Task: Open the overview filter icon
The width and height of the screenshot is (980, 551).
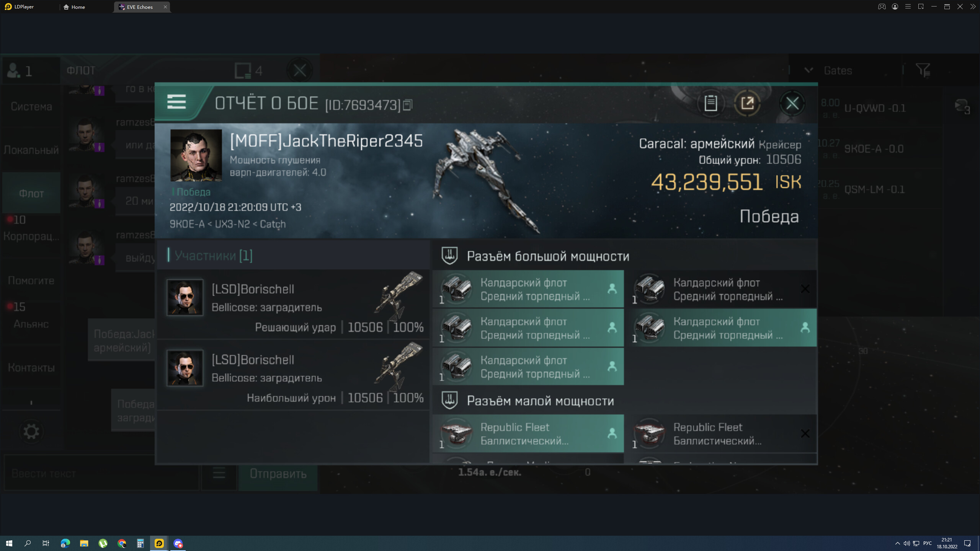Action: (x=923, y=70)
